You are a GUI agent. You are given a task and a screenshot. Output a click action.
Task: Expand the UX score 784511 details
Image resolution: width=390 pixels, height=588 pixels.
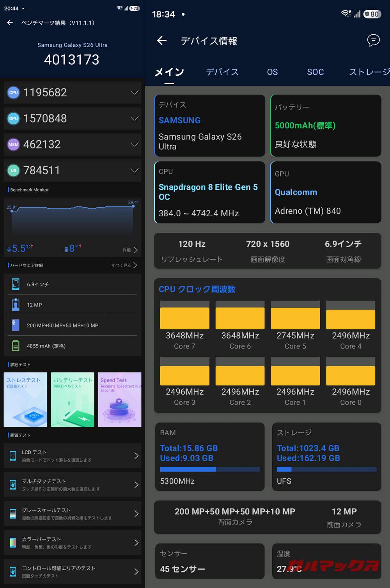pyautogui.click(x=134, y=170)
